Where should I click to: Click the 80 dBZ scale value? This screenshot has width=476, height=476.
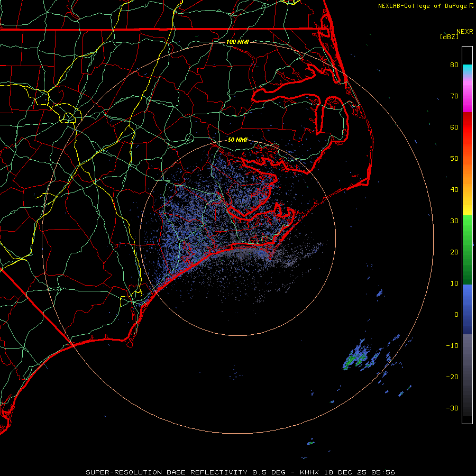point(454,65)
